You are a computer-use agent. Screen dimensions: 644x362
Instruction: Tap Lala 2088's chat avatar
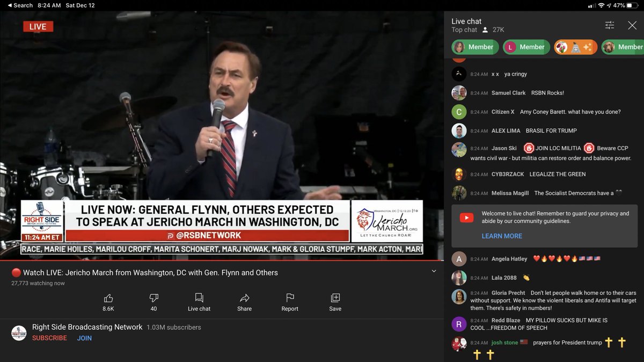pos(459,278)
